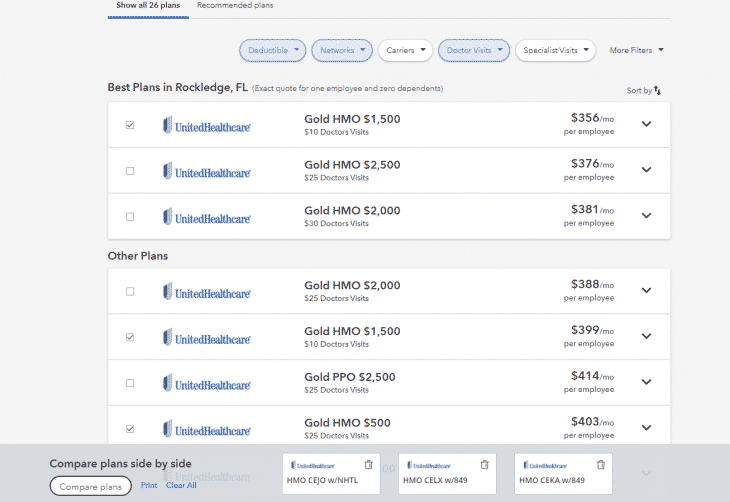Click UnitedHealthcare logo on $399/mo plan
Screen dimensions: 730x502
207,337
